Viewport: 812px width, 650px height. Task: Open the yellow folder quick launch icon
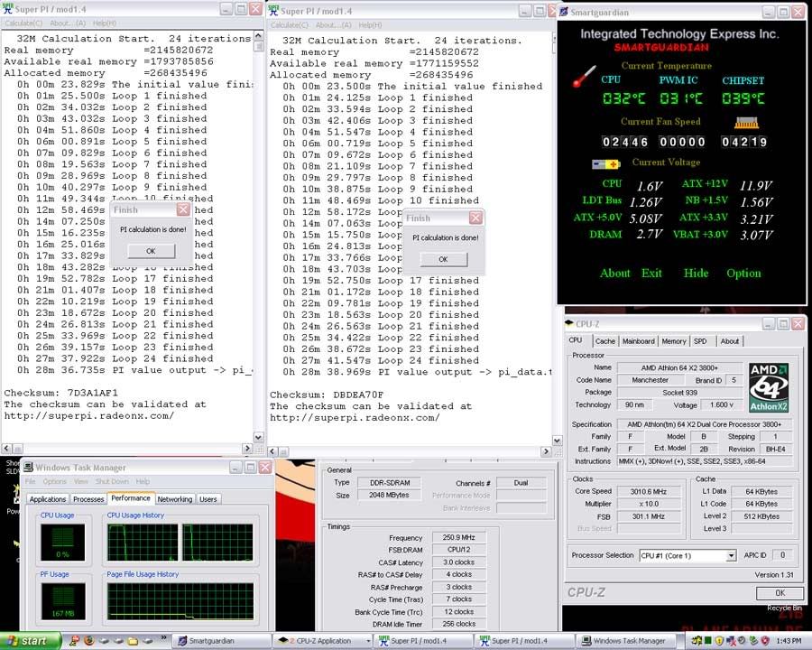pyautogui.click(x=133, y=641)
